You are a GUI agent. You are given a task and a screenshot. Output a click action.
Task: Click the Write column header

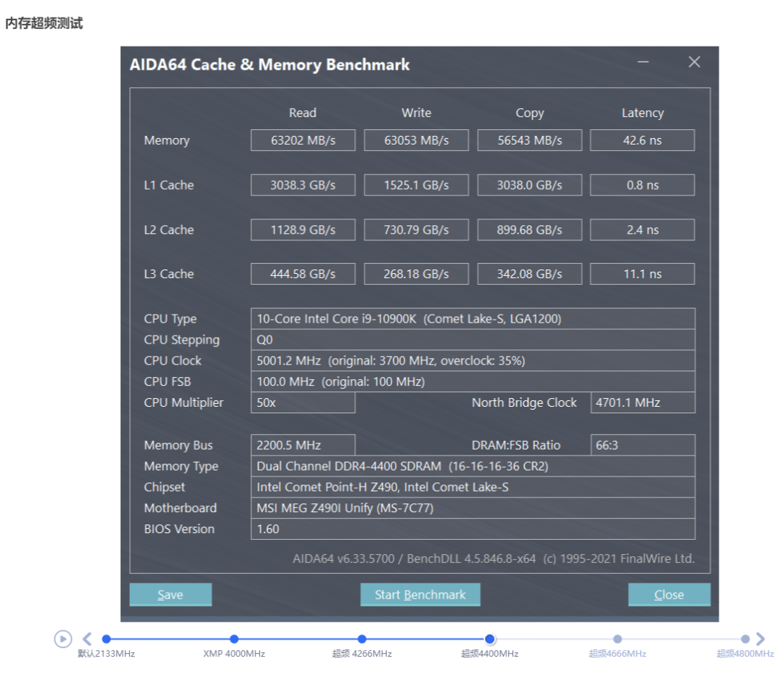click(417, 113)
